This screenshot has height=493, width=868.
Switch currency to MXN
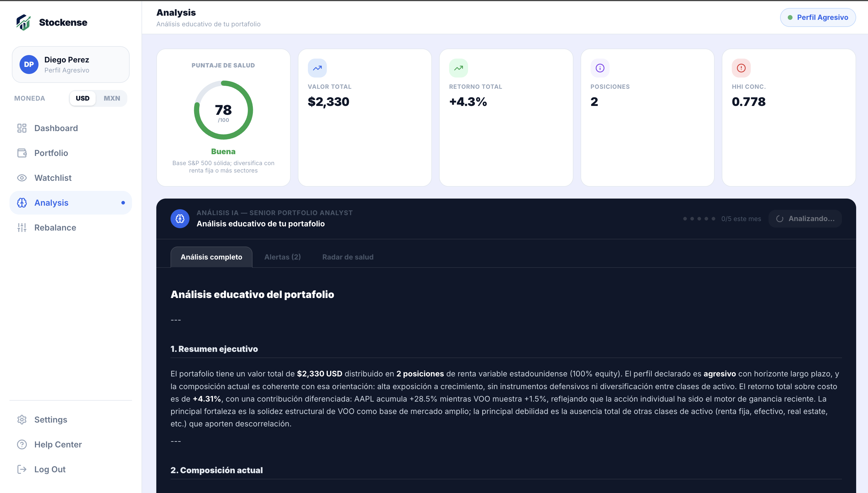click(x=112, y=98)
